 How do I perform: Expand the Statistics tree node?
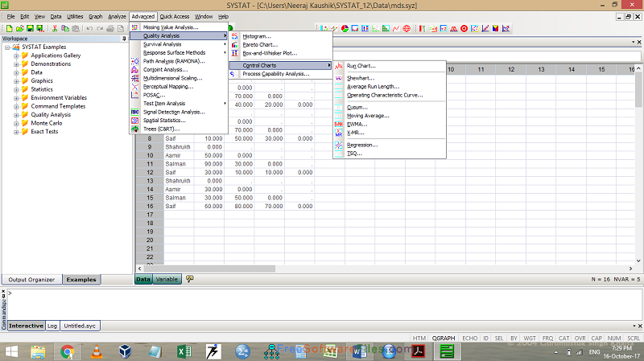pos(16,89)
